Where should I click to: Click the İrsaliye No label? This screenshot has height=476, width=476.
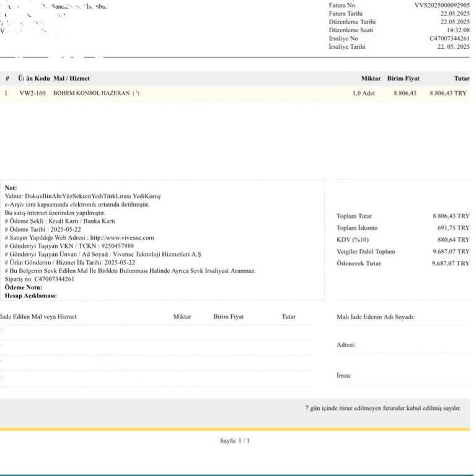pos(343,38)
